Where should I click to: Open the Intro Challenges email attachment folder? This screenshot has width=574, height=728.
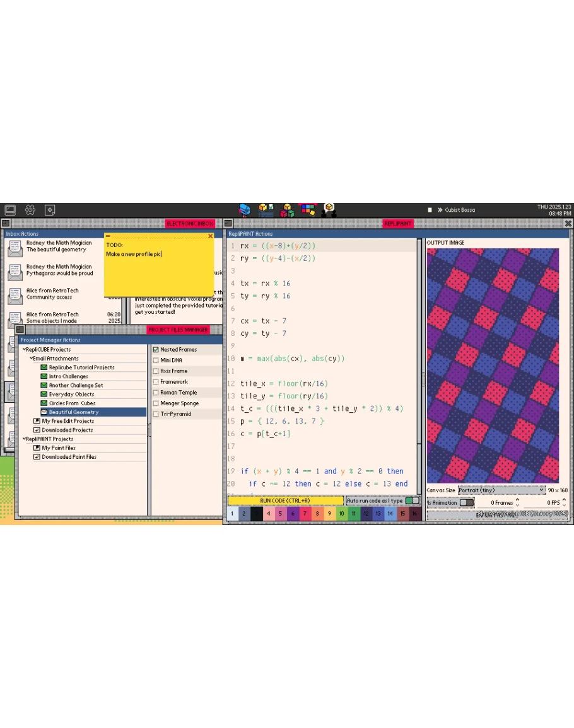click(68, 376)
